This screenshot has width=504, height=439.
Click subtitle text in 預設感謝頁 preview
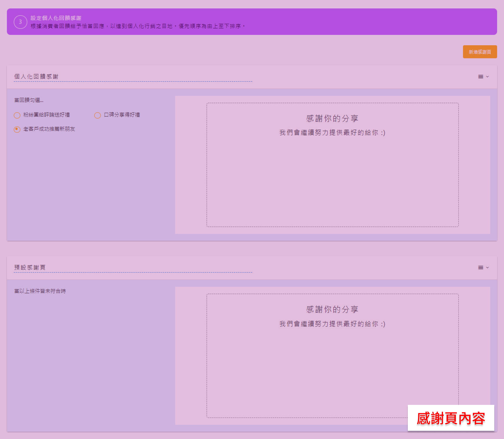pyautogui.click(x=332, y=324)
